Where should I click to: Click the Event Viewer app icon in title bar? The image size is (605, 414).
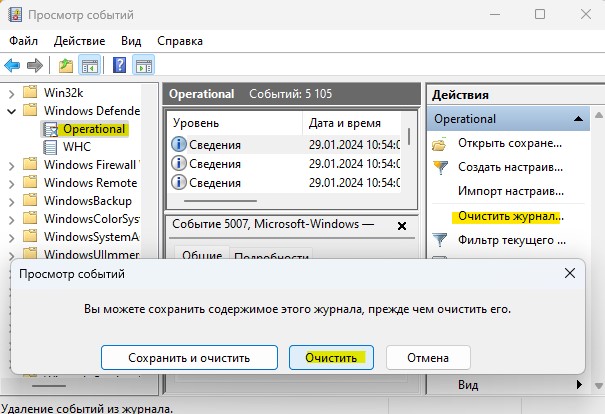[15, 15]
